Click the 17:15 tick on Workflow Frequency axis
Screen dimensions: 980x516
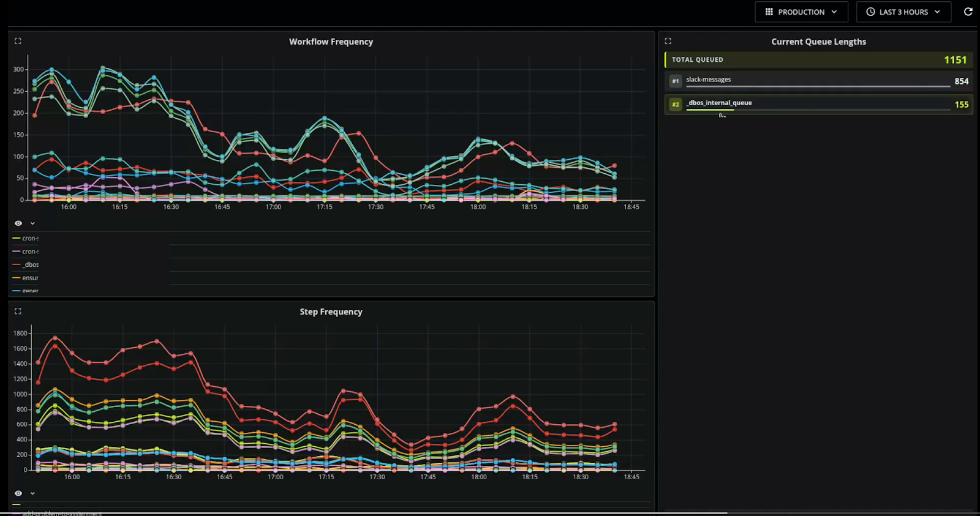[x=325, y=207]
